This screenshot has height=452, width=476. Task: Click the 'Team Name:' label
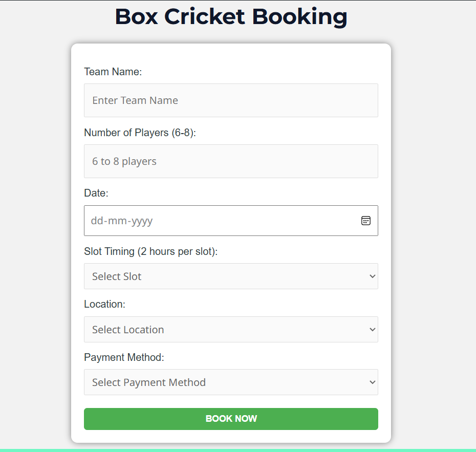click(113, 72)
